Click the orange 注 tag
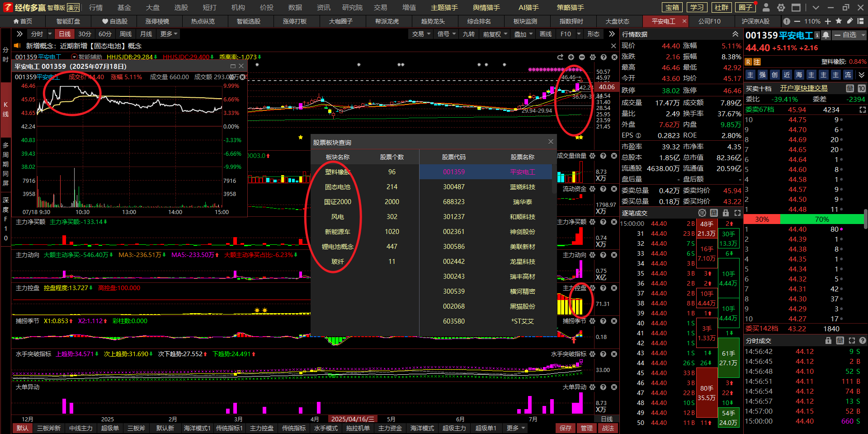The image size is (868, 434). (757, 62)
